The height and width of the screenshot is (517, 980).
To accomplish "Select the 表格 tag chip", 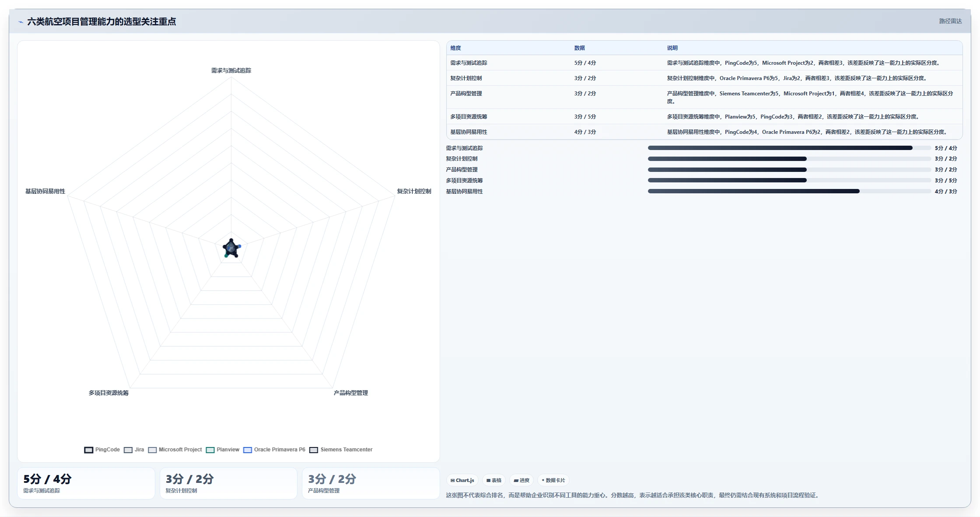I will pyautogui.click(x=494, y=480).
